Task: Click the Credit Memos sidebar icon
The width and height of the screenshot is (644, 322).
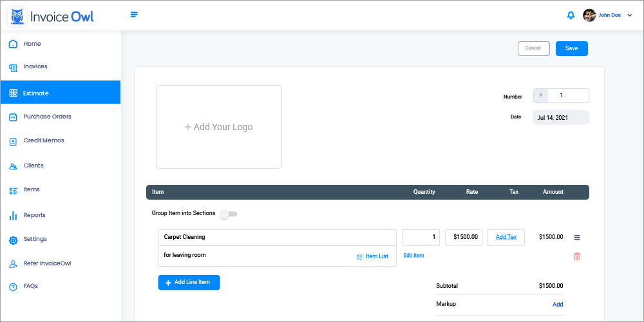Action: point(13,142)
